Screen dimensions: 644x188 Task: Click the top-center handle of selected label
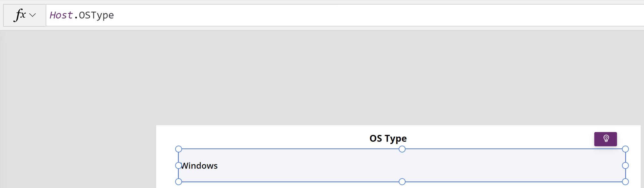click(402, 149)
